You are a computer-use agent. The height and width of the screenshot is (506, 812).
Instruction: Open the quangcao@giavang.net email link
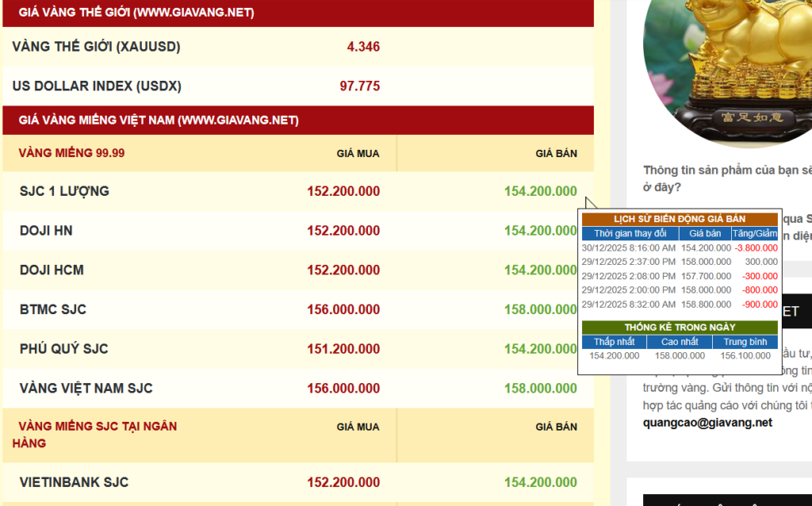(x=707, y=423)
